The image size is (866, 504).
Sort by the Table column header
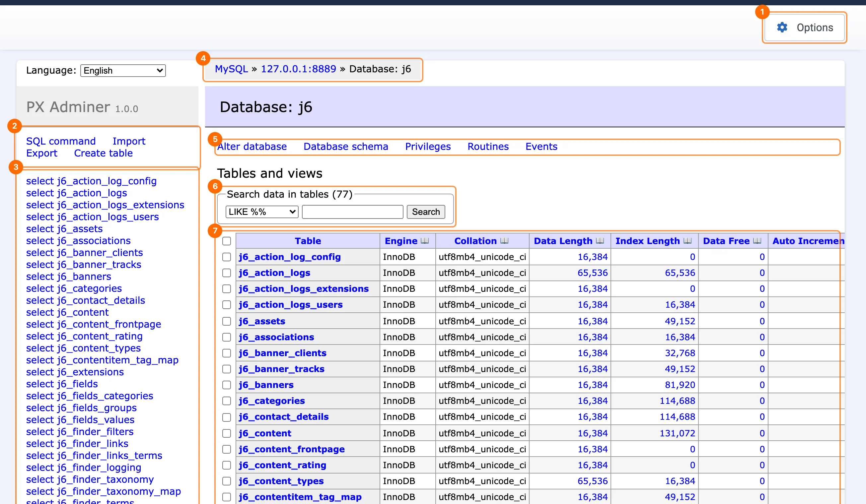[x=308, y=241]
